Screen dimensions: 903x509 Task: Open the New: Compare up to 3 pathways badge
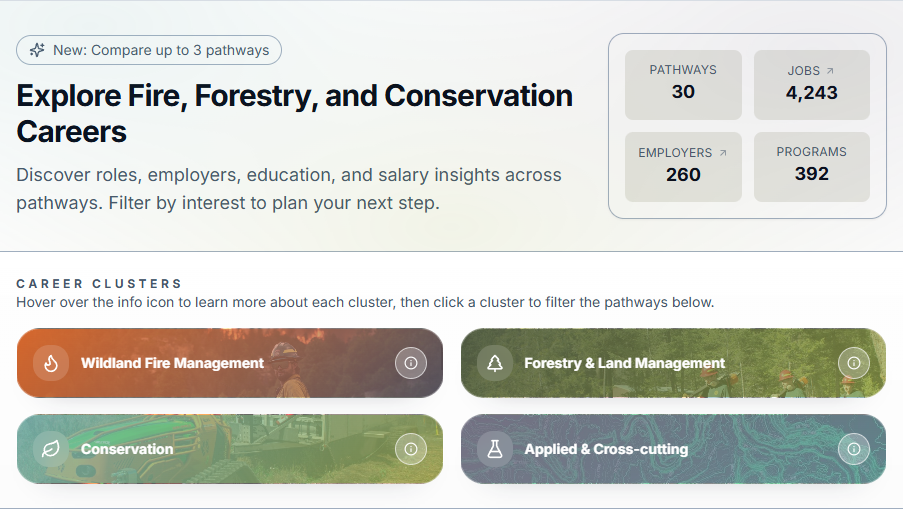[149, 50]
